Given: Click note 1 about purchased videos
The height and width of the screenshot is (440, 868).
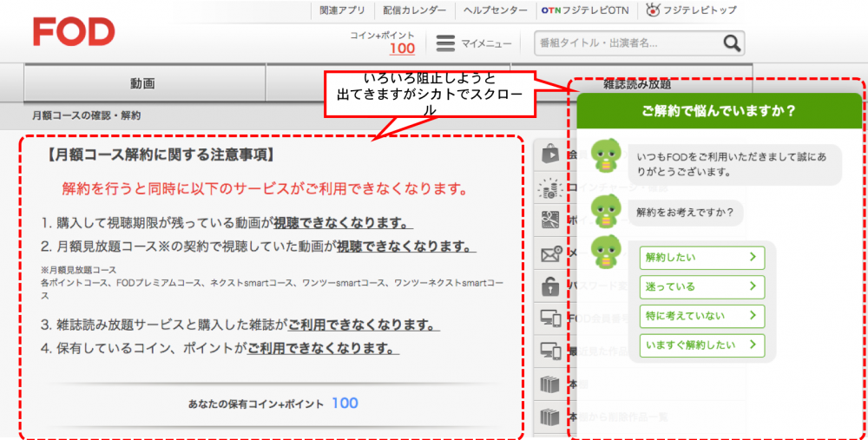Looking at the screenshot, I should click(227, 223).
